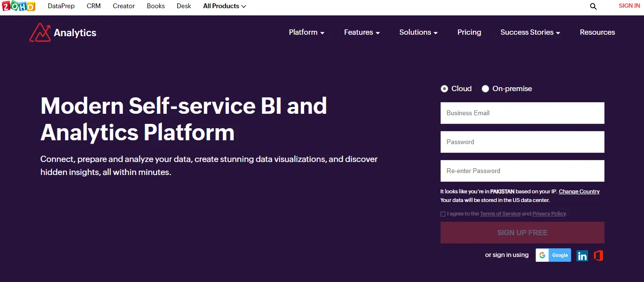This screenshot has height=282, width=644.
Task: Open the Success Stories dropdown
Action: pos(530,32)
